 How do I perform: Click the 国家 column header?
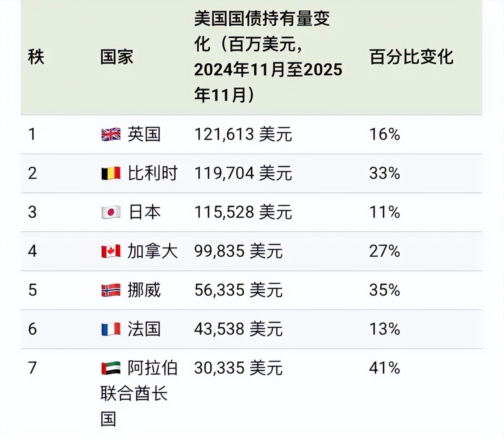tap(117, 57)
